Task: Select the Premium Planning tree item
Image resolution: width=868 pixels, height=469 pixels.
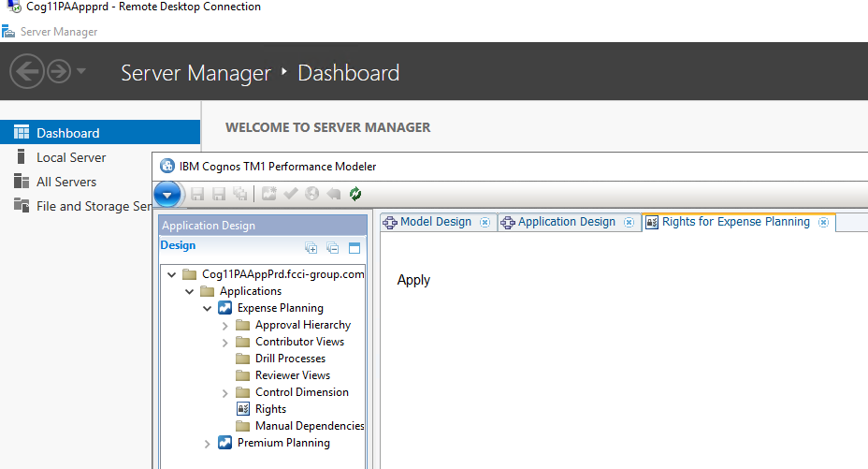Action: (x=283, y=443)
